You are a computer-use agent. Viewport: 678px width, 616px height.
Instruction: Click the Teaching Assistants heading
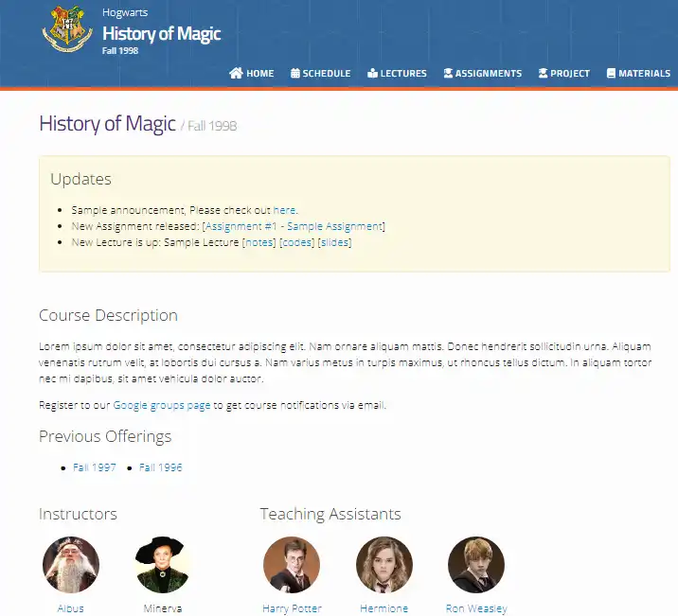(330, 514)
